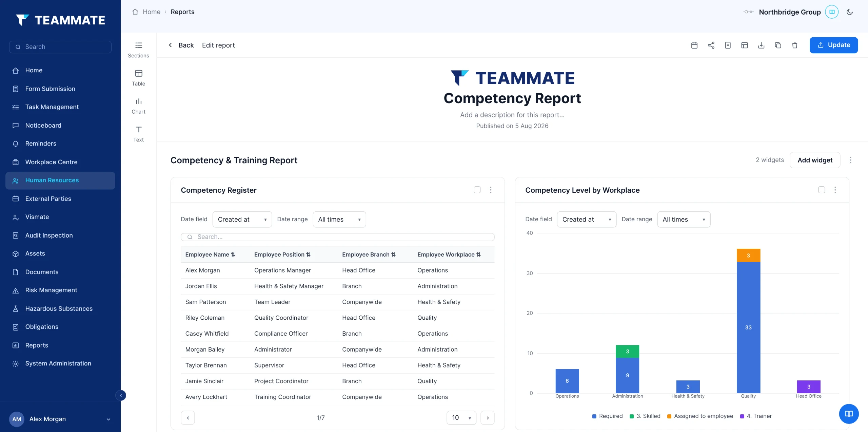
Task: Click the green 3 Administration bar segment
Action: coord(627,351)
